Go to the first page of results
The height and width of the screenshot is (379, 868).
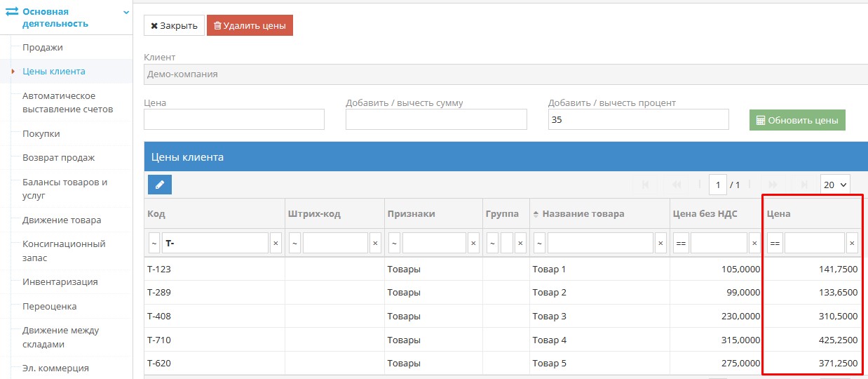coord(645,185)
